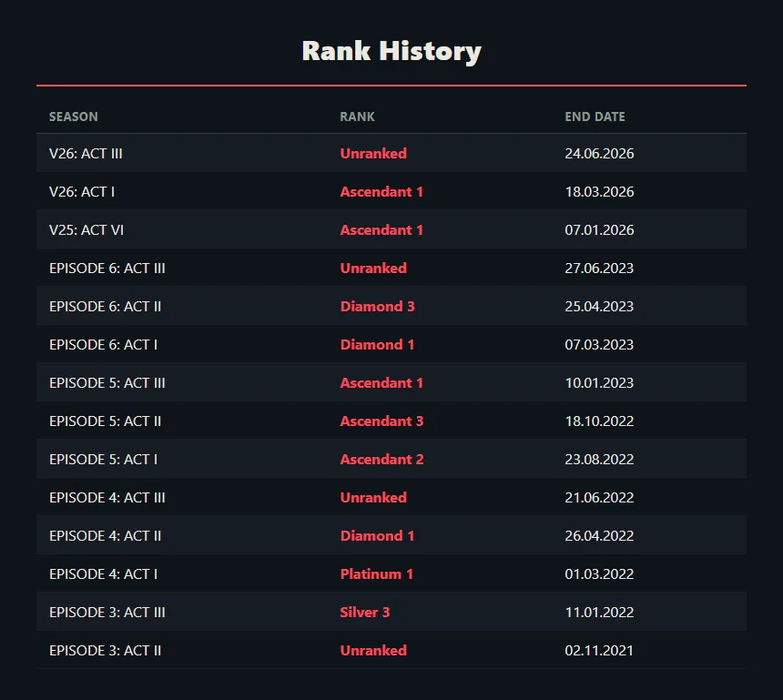
Task: Select the V26: ACT I season row
Action: click(x=391, y=192)
